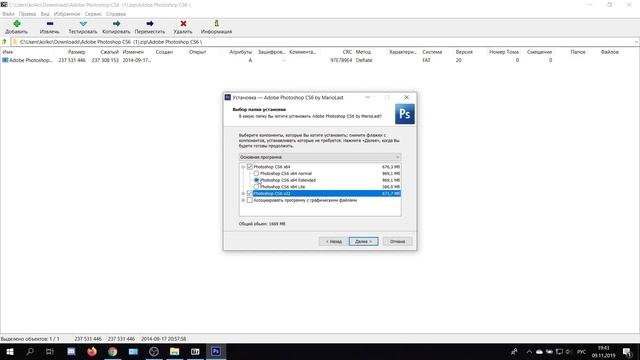
Task: Open the volume tray icon
Action: click(x=568, y=352)
